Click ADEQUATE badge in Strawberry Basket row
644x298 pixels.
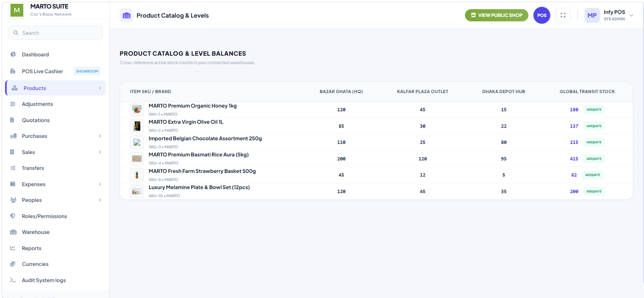592,175
